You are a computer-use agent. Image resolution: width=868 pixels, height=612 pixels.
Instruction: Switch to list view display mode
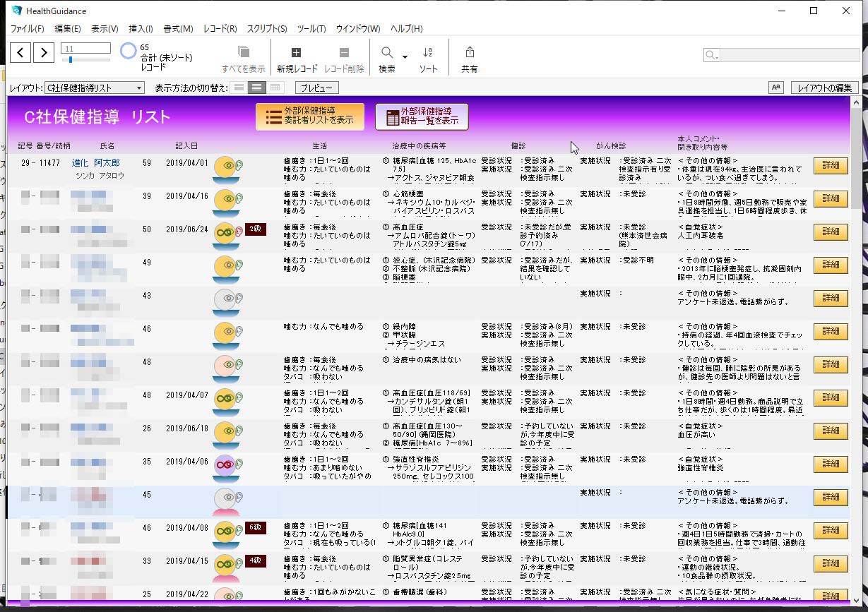click(x=257, y=88)
